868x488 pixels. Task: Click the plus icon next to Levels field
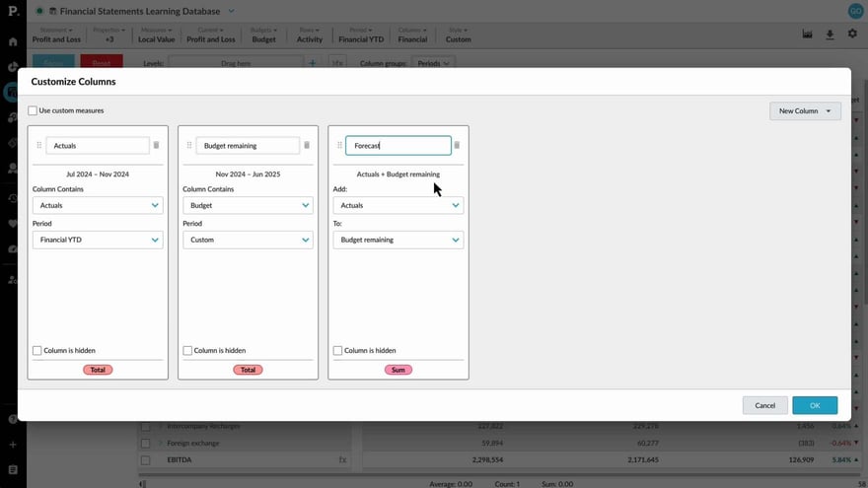click(x=313, y=63)
